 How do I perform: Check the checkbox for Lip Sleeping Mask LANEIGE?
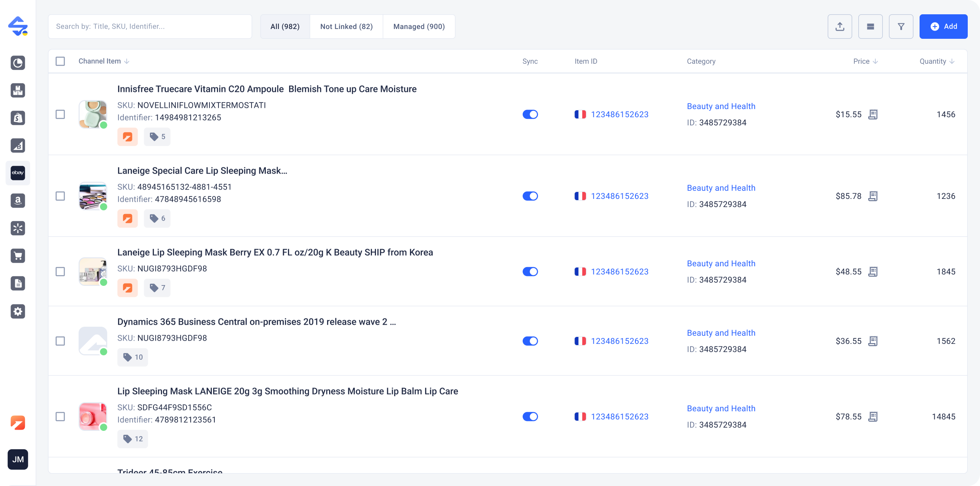coord(60,417)
